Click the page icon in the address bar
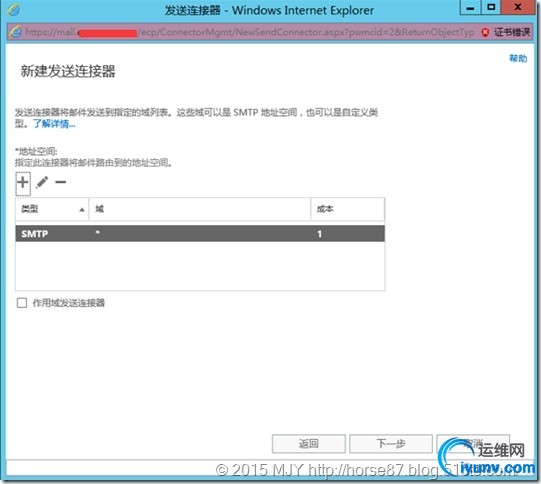Viewport: 541px width, 484px height. 16,32
